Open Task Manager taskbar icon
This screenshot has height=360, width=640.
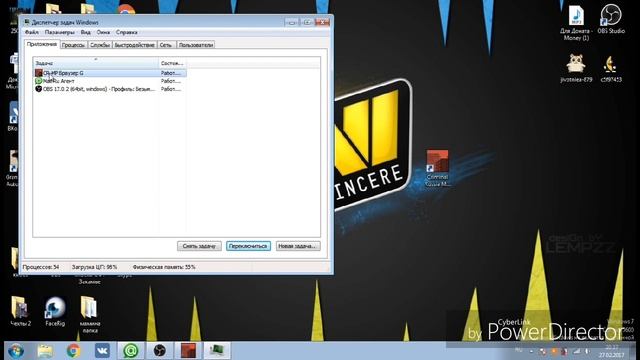click(x=217, y=351)
